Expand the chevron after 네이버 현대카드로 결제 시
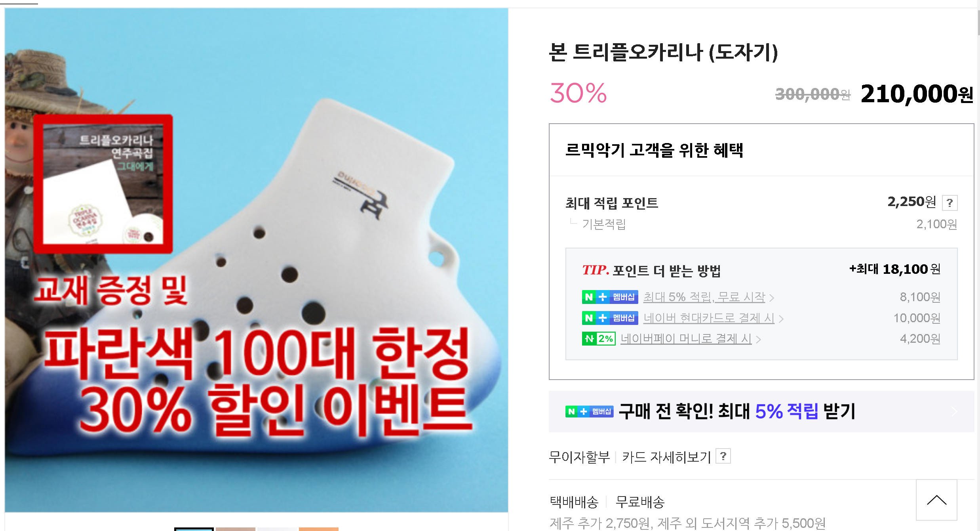Viewport: 980px width, 531px height. tap(781, 319)
